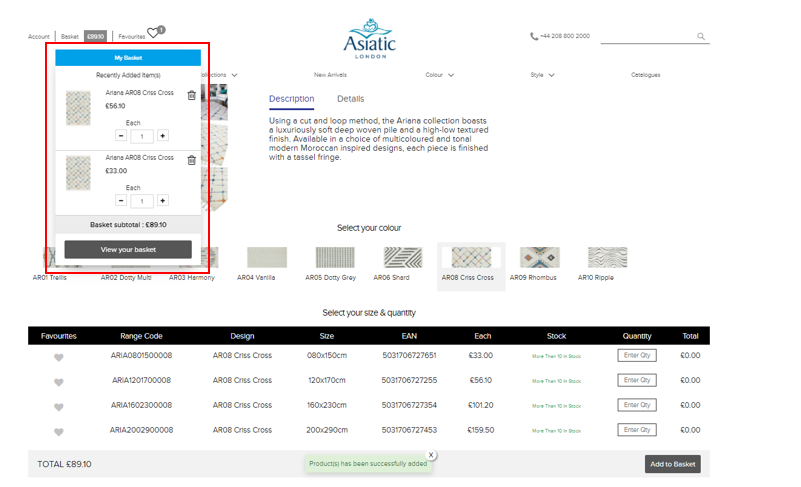Select the AR10 Ripple colour swatch
Screen dimensions: 801x487
click(607, 258)
